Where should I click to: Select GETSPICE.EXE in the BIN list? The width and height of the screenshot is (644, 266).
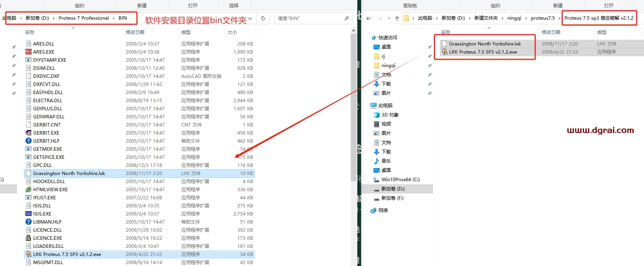tap(139, 157)
